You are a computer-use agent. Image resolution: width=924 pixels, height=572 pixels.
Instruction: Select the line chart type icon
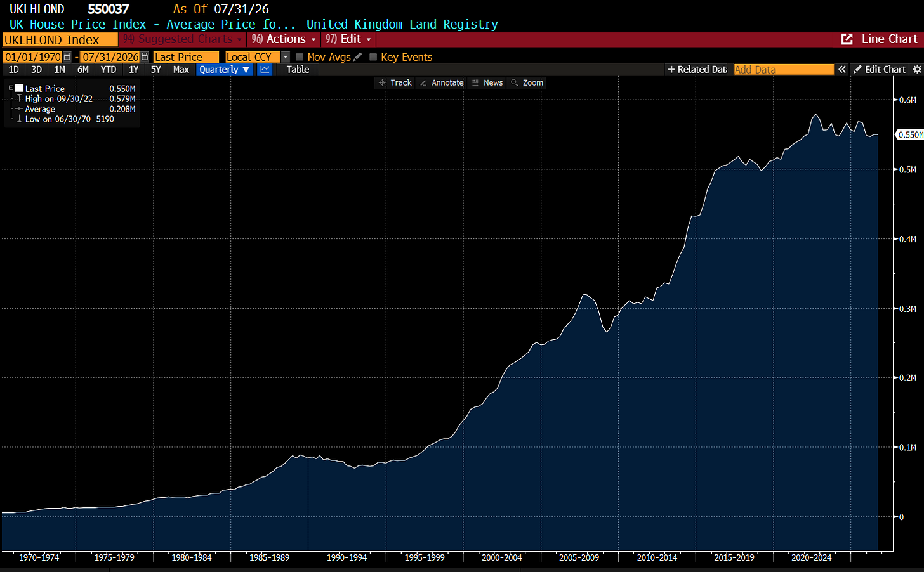pyautogui.click(x=265, y=70)
